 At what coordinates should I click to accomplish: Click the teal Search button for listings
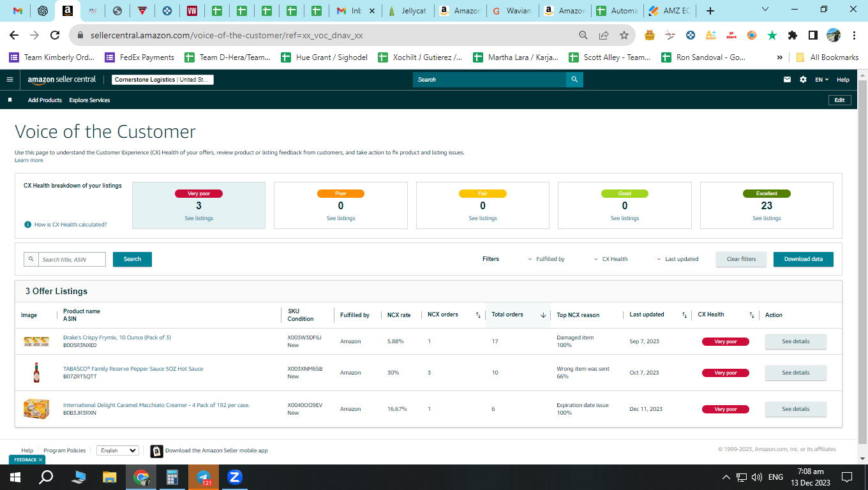[132, 259]
